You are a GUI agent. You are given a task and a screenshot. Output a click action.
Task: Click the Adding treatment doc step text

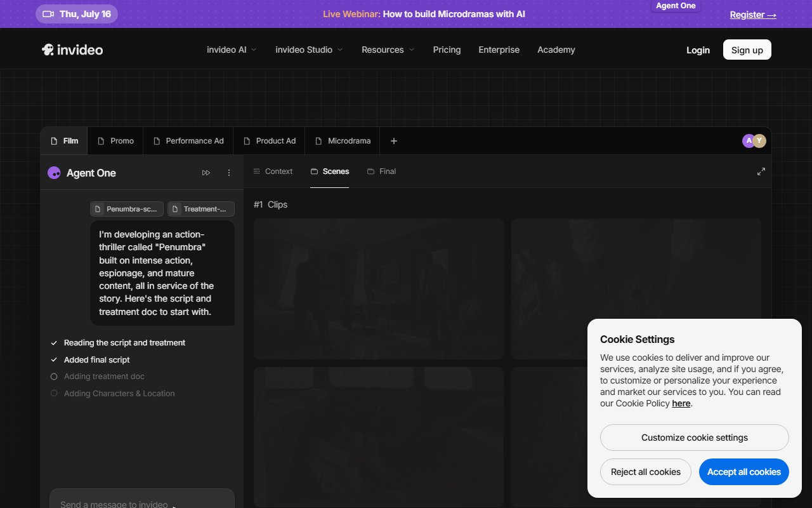104,377
